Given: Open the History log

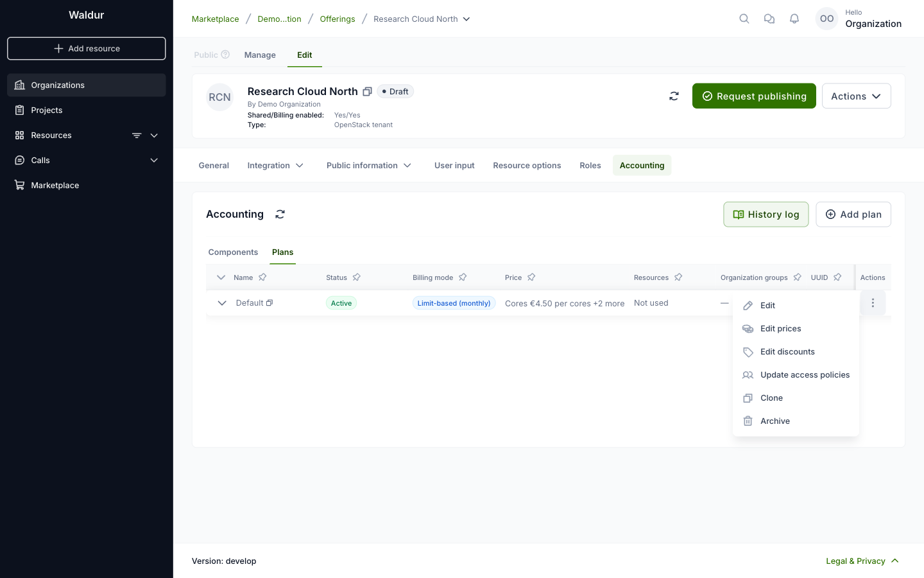Looking at the screenshot, I should click(766, 215).
